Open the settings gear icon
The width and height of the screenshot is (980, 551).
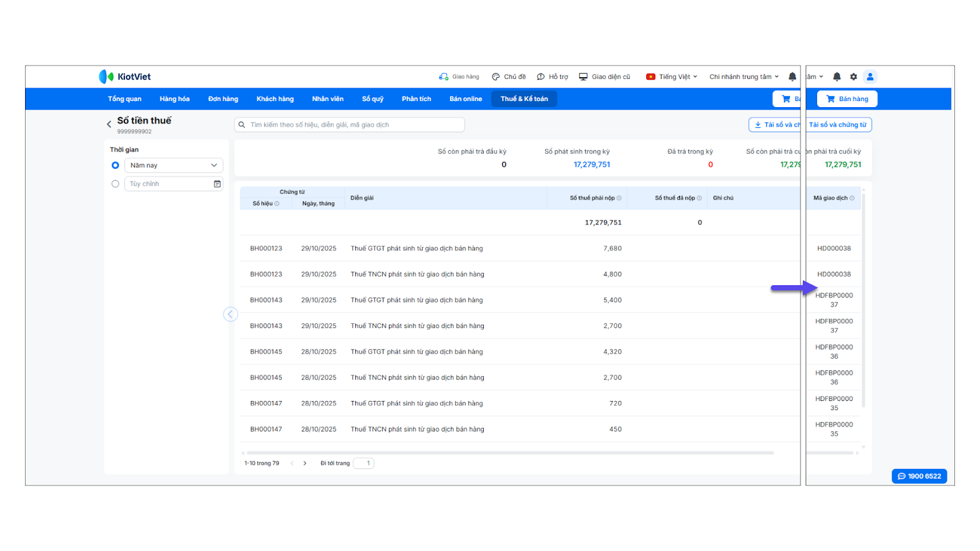click(x=853, y=77)
